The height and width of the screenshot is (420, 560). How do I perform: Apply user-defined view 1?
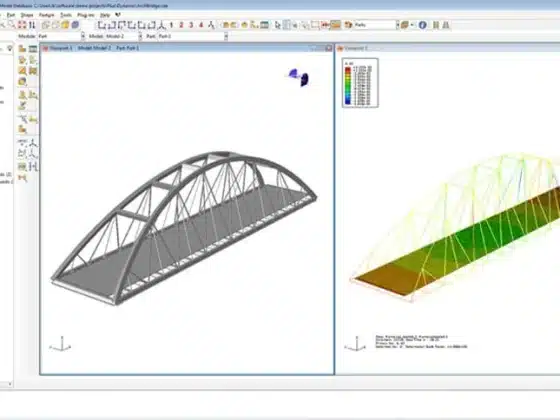tap(171, 25)
